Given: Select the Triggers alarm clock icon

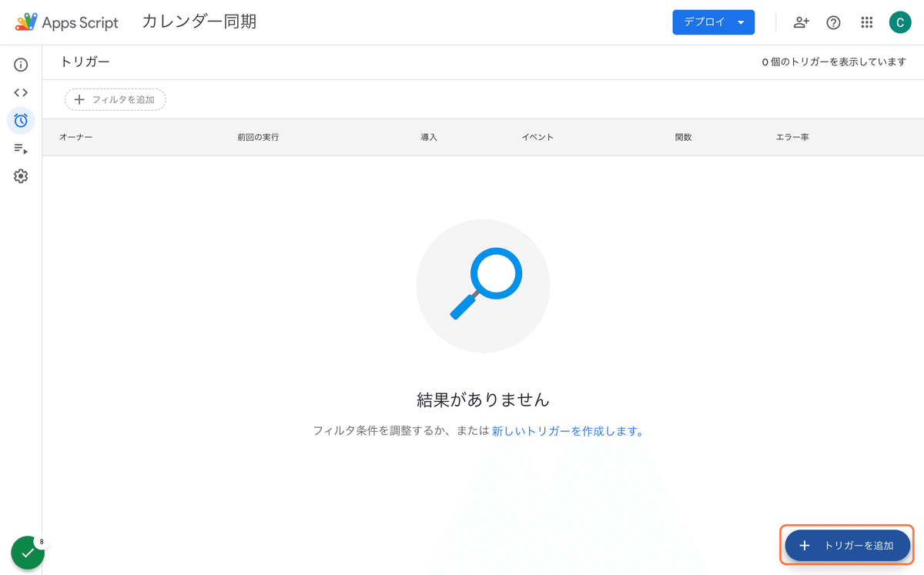Looking at the screenshot, I should (x=21, y=120).
